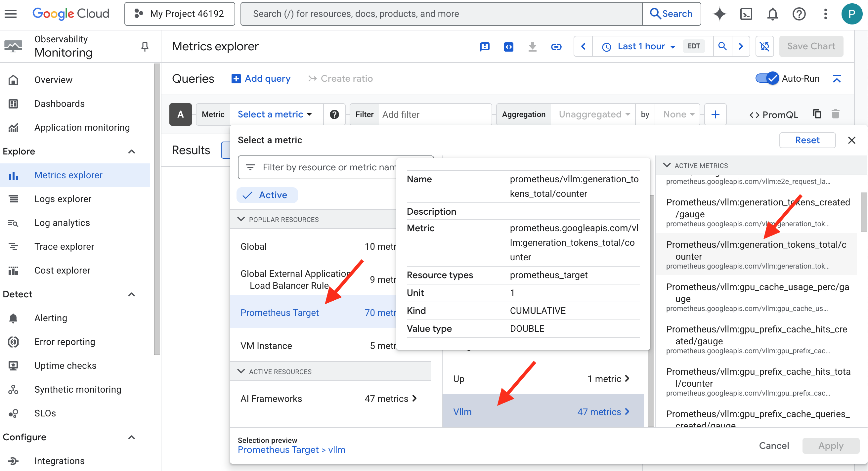Toggle the Auto-Run switch
Viewport: 868px width, 471px height.
tap(767, 78)
